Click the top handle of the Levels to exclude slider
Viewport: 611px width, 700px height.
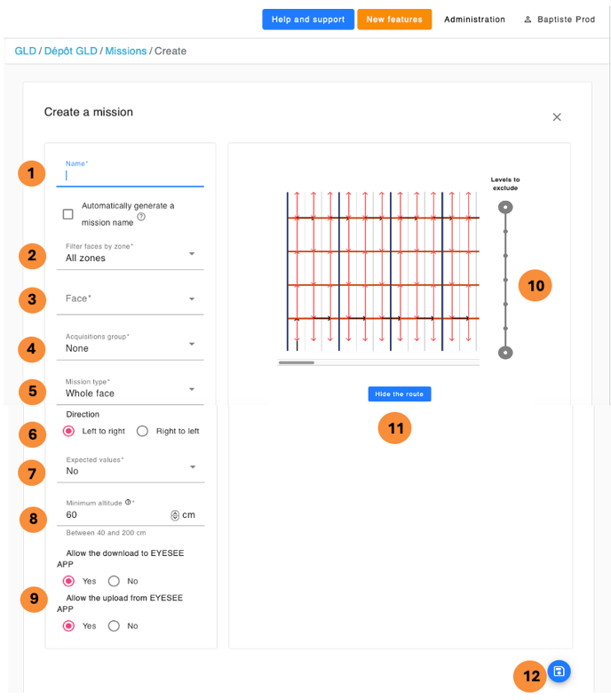[x=505, y=208]
